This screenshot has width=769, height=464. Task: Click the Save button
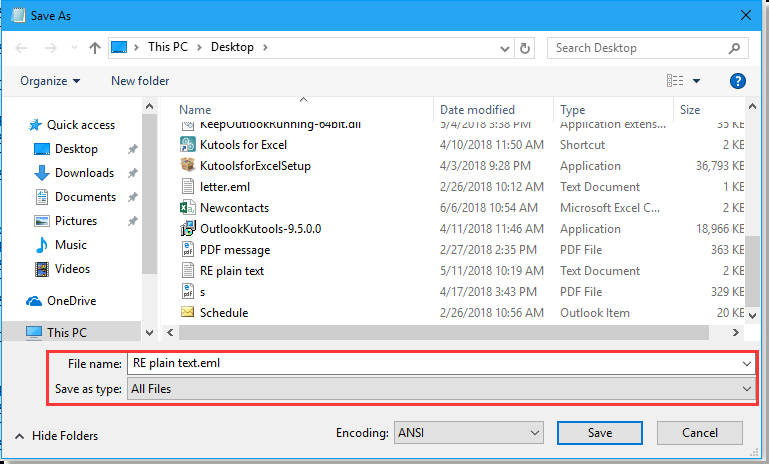pos(599,433)
